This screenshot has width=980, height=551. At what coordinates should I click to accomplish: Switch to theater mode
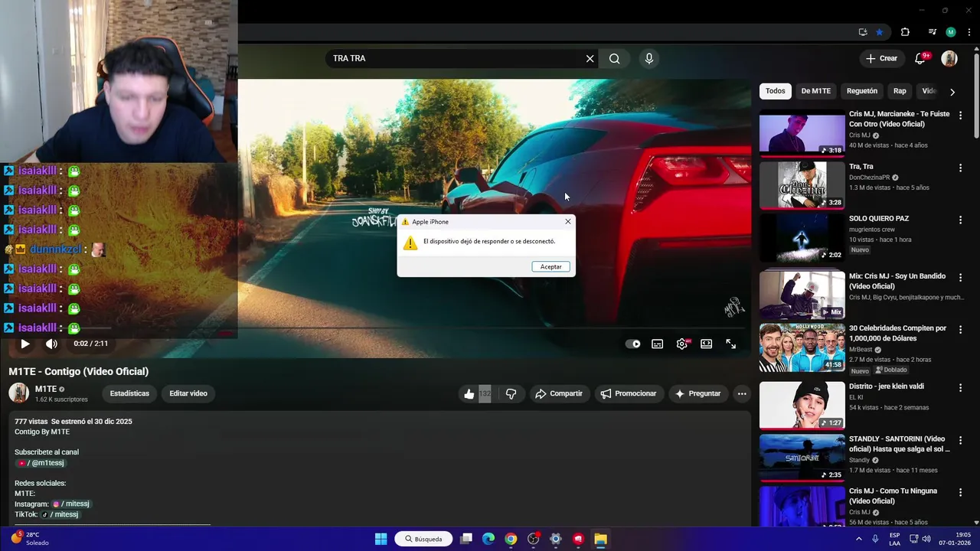coord(707,344)
